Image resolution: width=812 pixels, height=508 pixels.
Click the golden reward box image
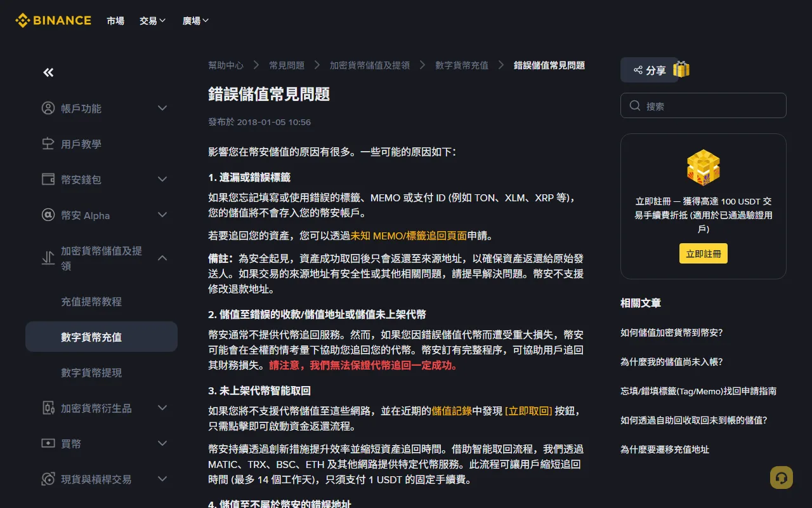(704, 167)
